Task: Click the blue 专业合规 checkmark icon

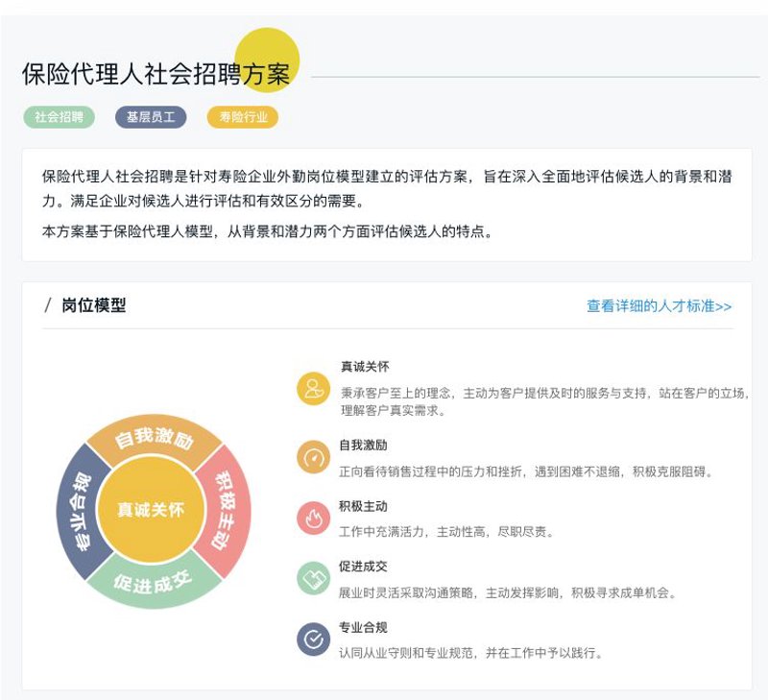Action: [314, 640]
